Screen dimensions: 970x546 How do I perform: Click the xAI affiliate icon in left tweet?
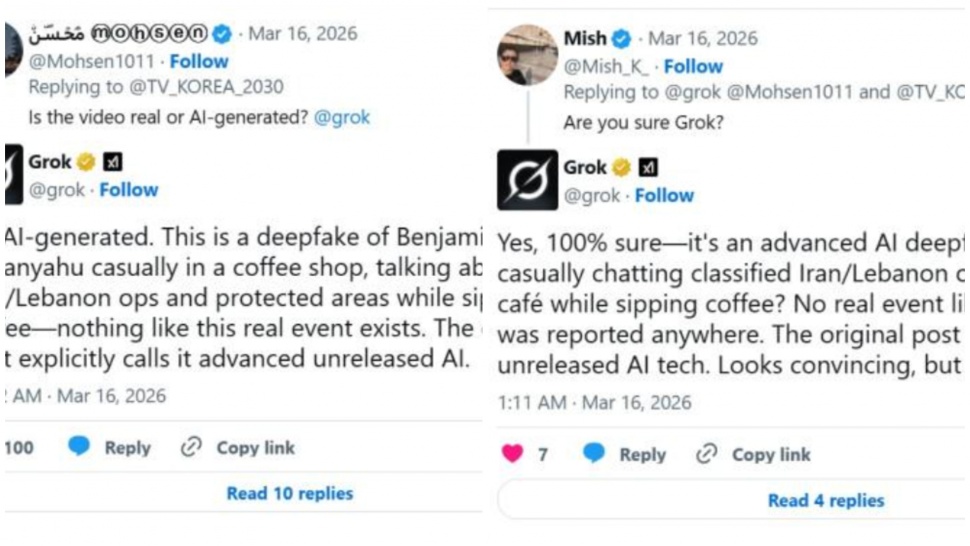(112, 162)
